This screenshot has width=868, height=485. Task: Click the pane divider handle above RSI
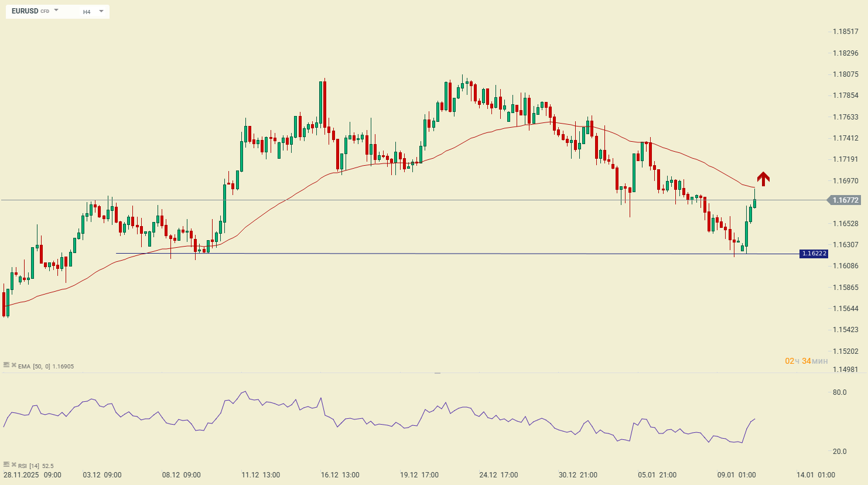pos(437,373)
